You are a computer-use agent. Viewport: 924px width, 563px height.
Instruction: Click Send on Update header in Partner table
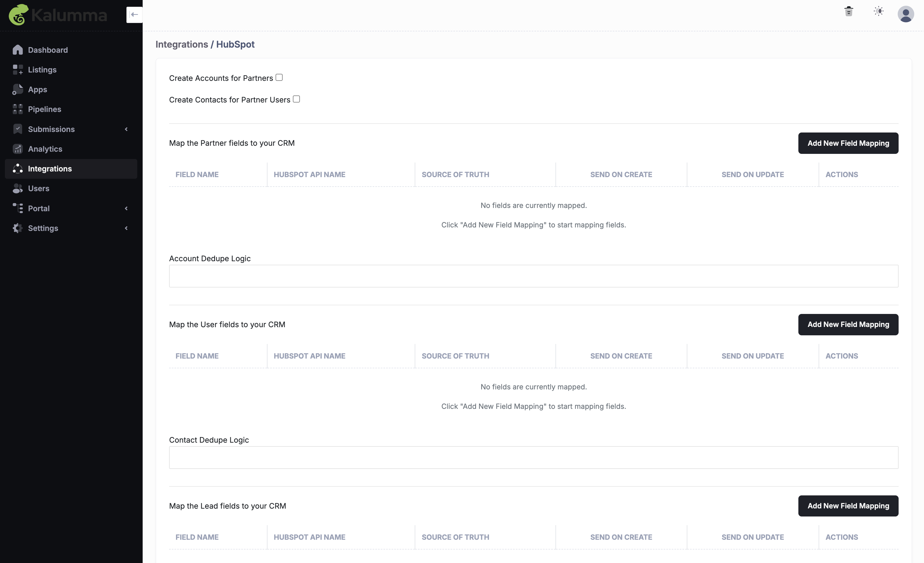point(753,174)
